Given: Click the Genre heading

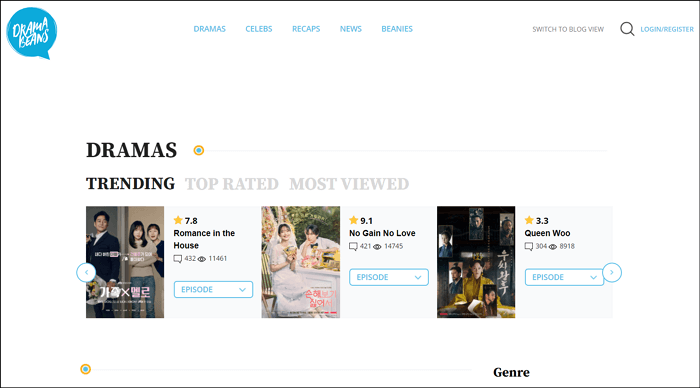Looking at the screenshot, I should (x=512, y=372).
